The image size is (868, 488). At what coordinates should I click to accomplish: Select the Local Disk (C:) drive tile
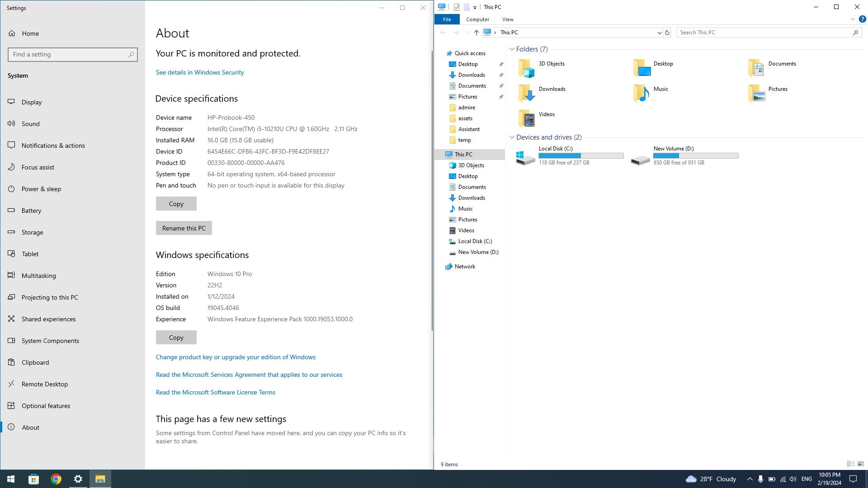click(x=570, y=155)
